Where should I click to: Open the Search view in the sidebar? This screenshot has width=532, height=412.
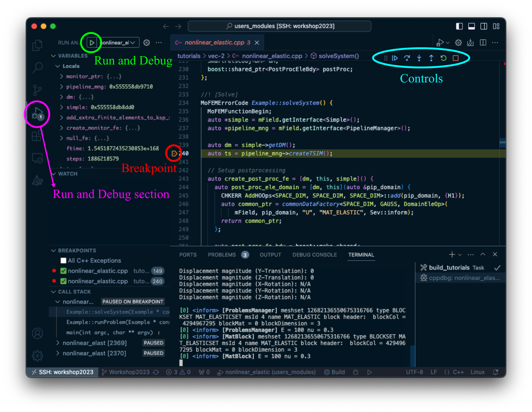[37, 68]
